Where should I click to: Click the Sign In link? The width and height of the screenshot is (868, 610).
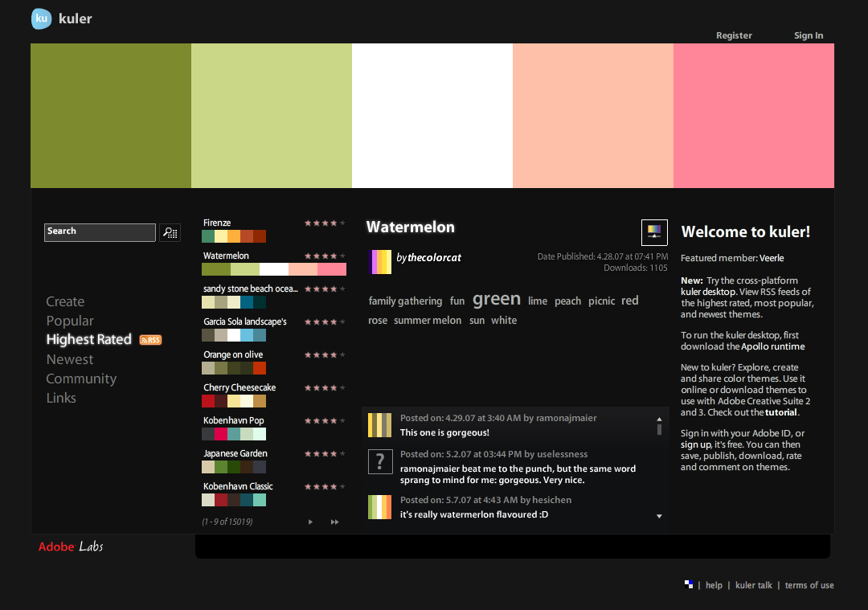point(809,35)
